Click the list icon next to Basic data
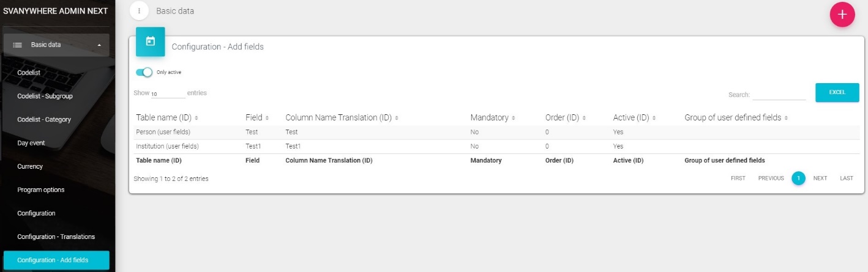Screen dimensions: 868x272 pyautogui.click(x=18, y=45)
